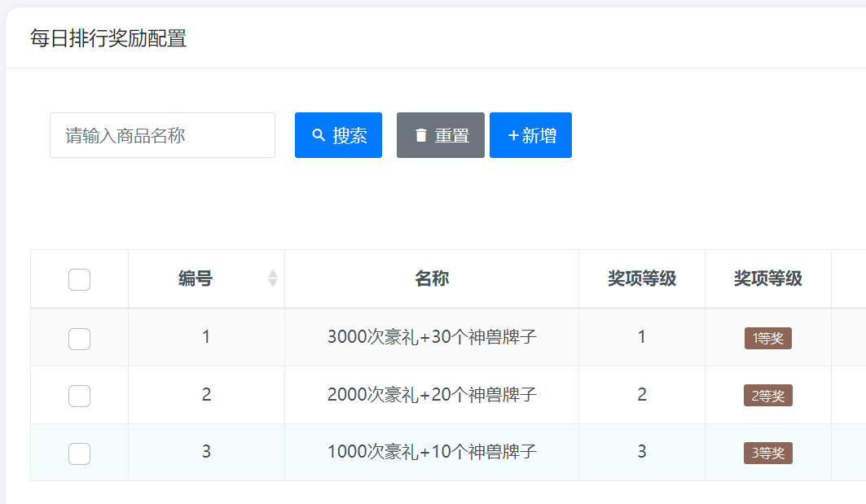866x504 pixels.
Task: Click the 2等奖 brown badge
Action: coord(767,396)
